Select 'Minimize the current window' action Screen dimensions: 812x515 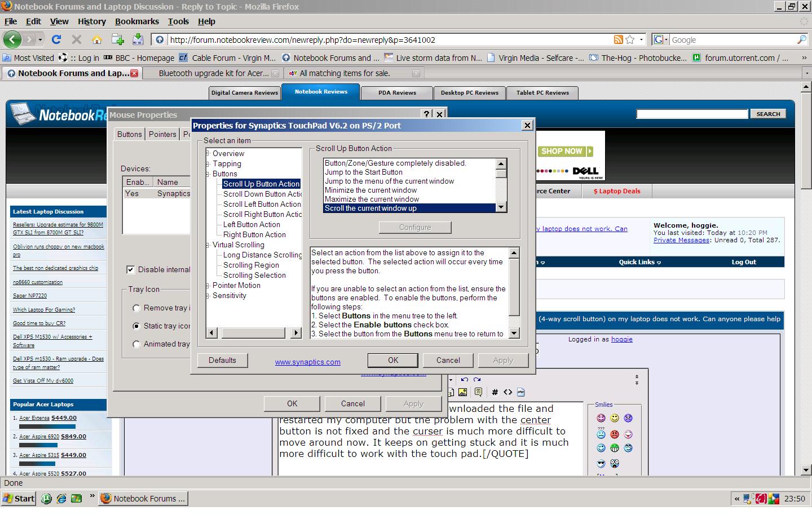tap(370, 190)
